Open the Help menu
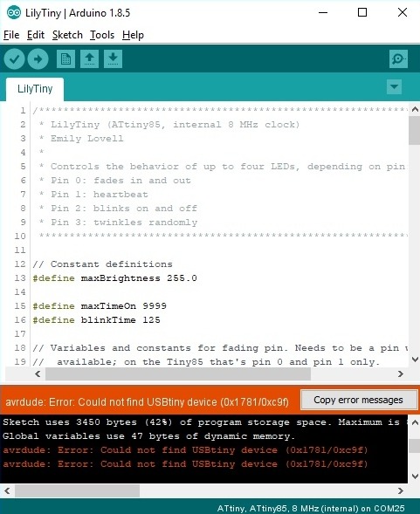 [x=133, y=35]
